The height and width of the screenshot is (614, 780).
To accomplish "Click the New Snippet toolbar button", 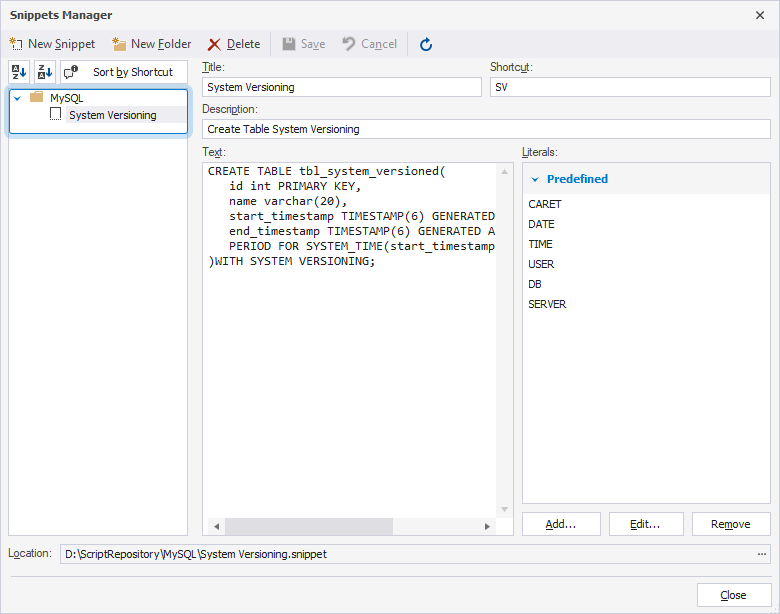I will pyautogui.click(x=52, y=44).
